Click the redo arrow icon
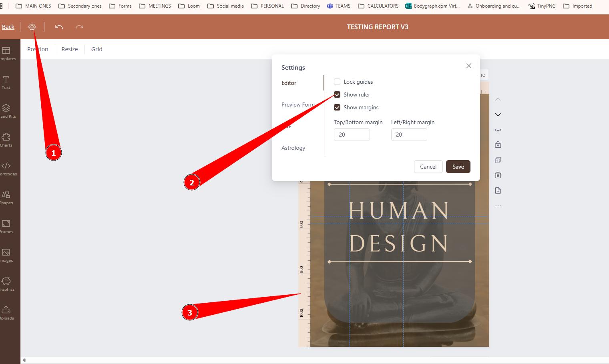Viewport: 609px width, 364px height. [x=79, y=27]
